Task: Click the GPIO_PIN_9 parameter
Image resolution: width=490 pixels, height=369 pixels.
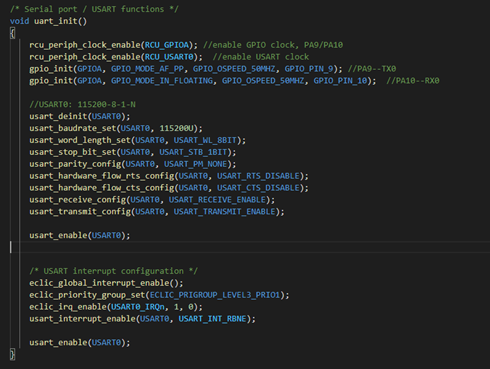Action: [x=309, y=69]
